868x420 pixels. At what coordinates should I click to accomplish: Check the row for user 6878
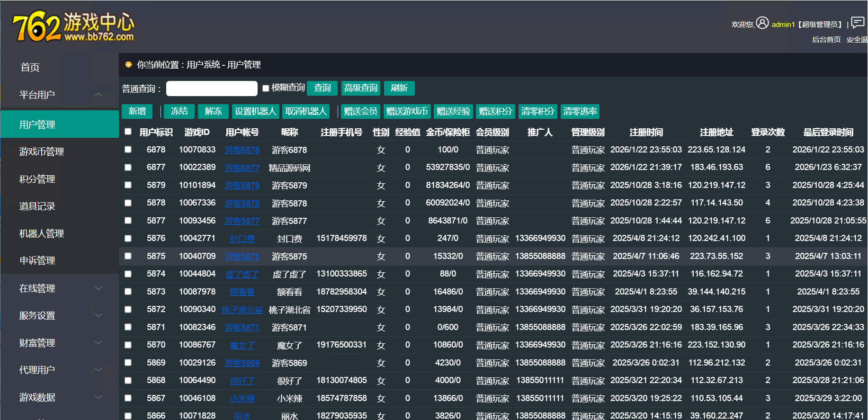tap(128, 150)
